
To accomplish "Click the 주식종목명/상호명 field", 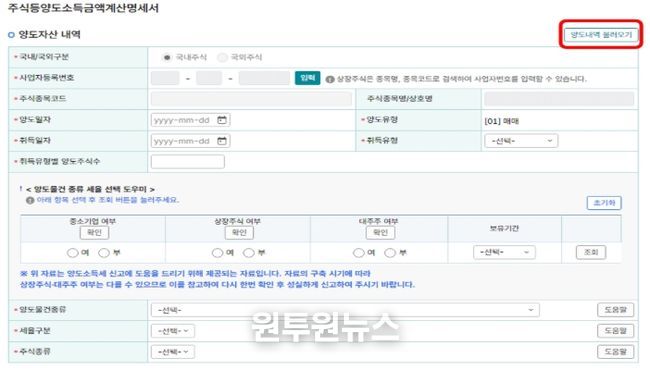I will [x=559, y=99].
